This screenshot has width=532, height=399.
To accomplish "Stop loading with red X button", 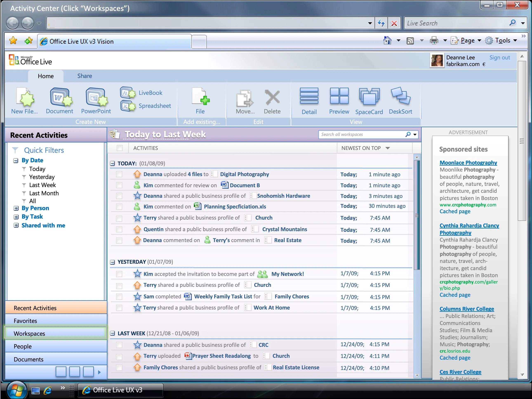I will tap(394, 23).
